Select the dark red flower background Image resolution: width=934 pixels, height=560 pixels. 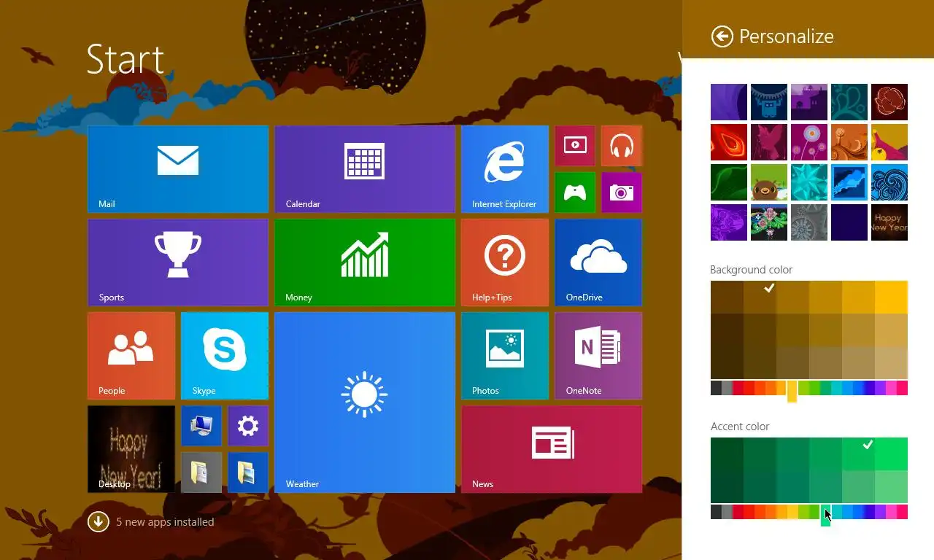tap(889, 102)
